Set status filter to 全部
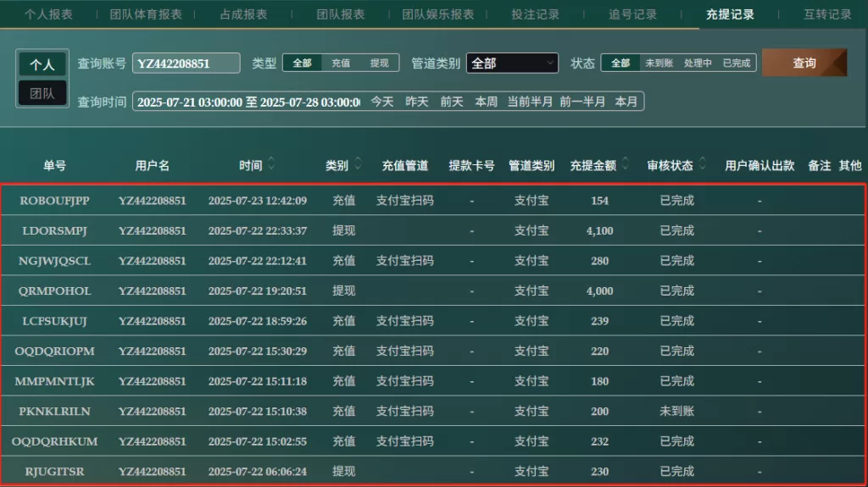 point(620,63)
